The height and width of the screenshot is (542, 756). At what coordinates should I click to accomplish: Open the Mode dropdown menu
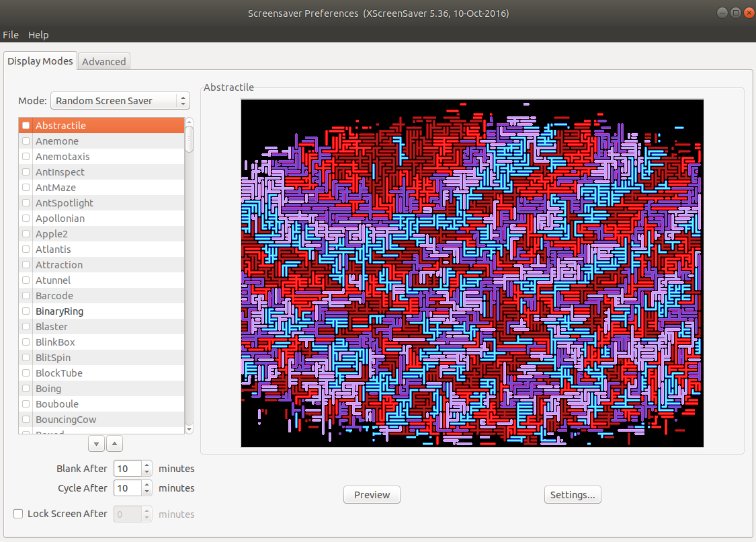pyautogui.click(x=120, y=101)
